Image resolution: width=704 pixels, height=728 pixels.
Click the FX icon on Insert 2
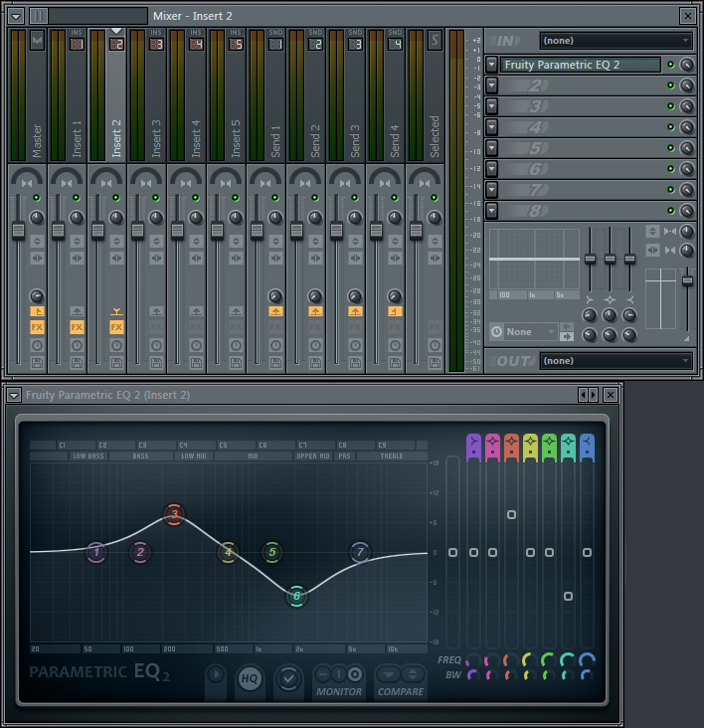click(116, 327)
